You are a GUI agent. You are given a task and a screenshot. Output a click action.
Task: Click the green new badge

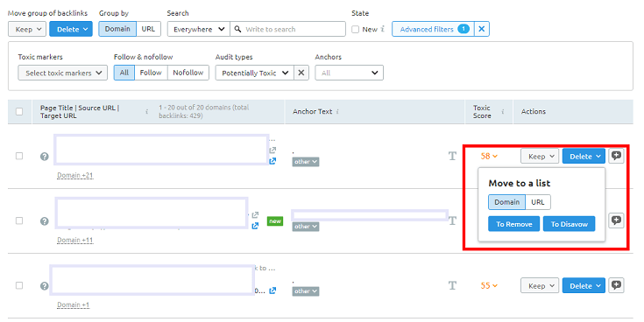[275, 221]
